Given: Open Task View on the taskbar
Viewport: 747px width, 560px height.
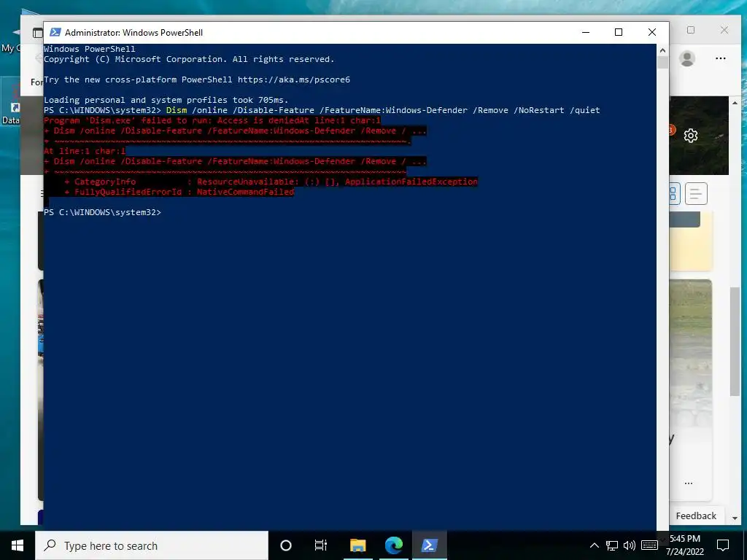Looking at the screenshot, I should [x=321, y=545].
